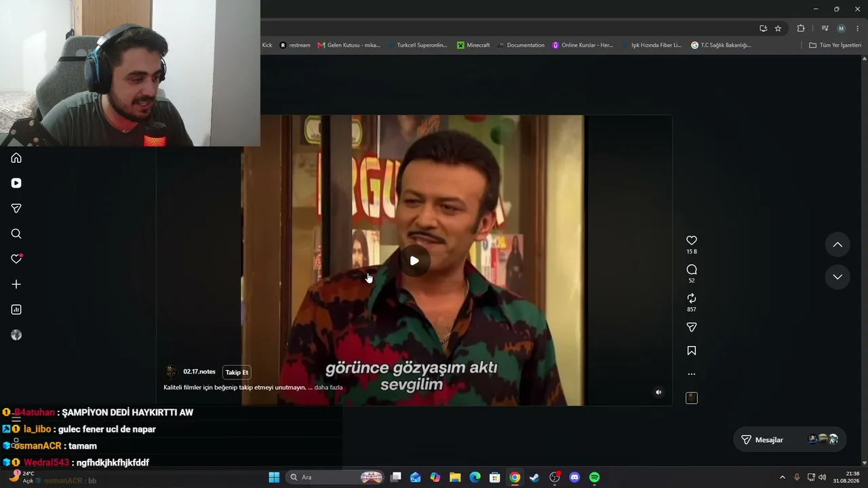Screen dimensions: 868x488
Task: Expand the caption with daha fazla
Action: tap(328, 388)
